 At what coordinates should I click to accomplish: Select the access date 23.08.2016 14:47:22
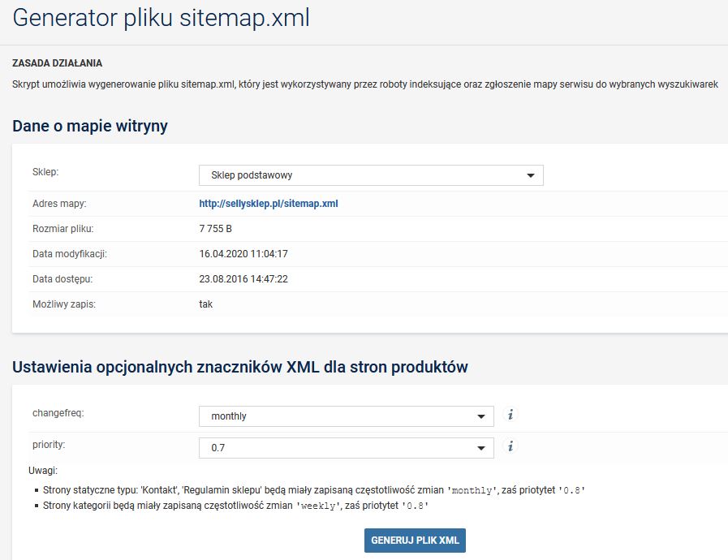click(243, 279)
